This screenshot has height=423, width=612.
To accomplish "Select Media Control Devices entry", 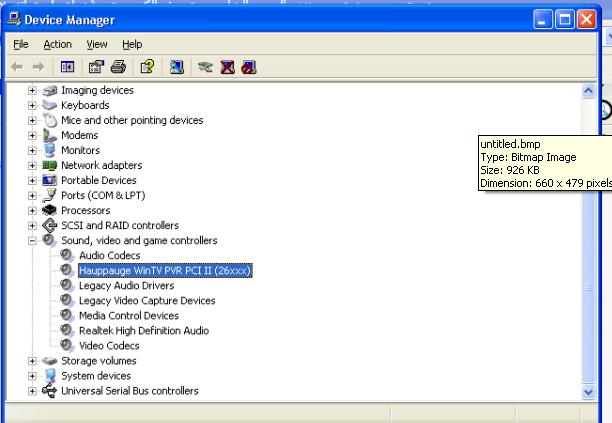I will (x=129, y=316).
